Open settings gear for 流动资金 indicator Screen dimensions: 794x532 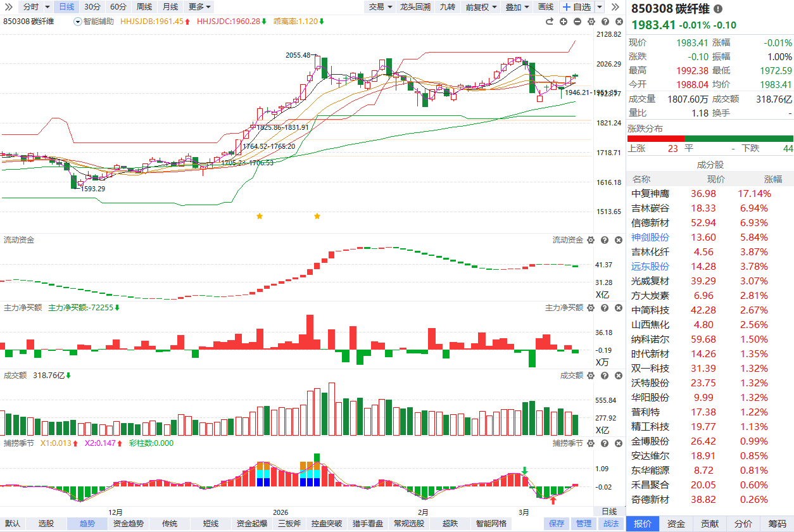[x=590, y=241]
